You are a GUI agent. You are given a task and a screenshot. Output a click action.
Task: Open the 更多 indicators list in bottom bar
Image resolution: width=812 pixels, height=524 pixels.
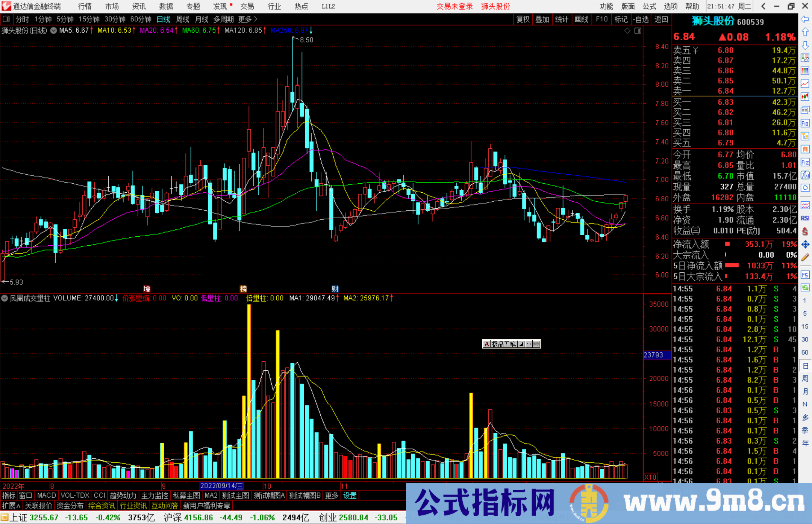(x=332, y=495)
